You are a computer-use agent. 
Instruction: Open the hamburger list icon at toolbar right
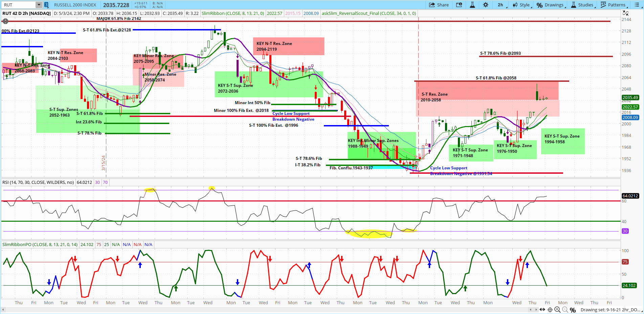[x=638, y=5]
